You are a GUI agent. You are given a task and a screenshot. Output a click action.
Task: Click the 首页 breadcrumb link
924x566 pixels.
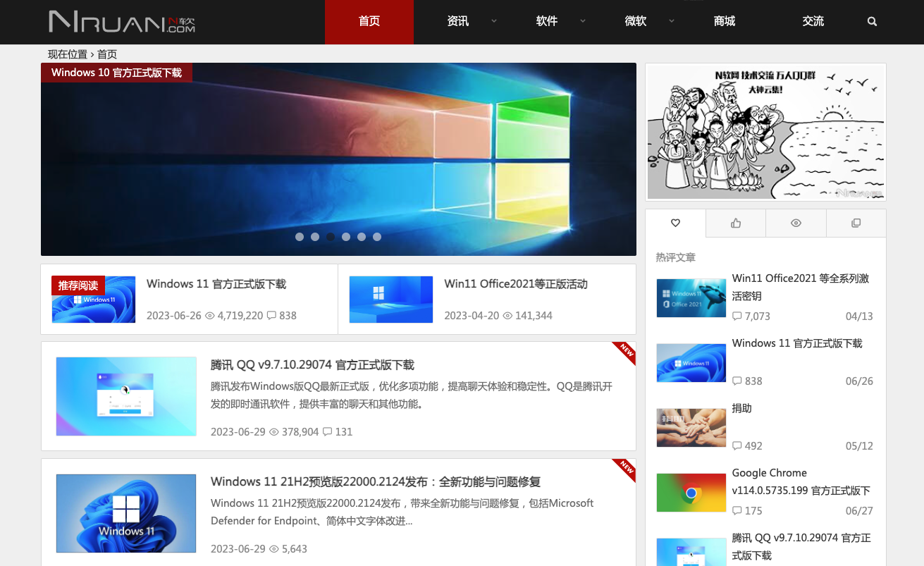107,54
